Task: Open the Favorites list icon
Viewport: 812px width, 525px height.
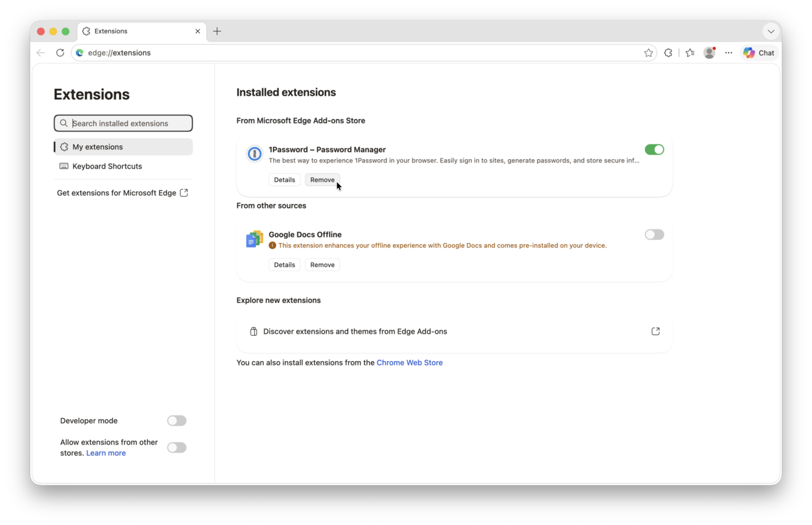Action: click(x=690, y=53)
